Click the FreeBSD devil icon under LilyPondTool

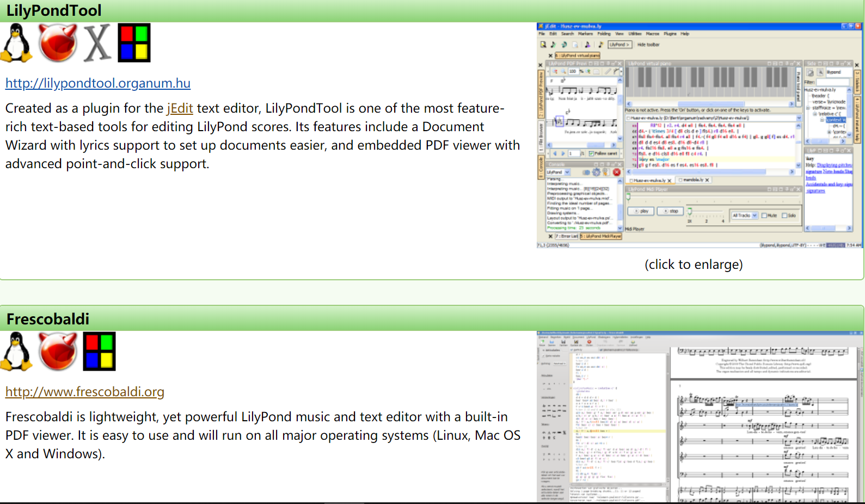click(58, 43)
